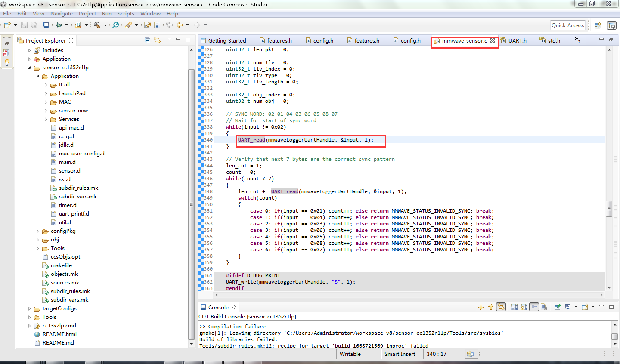Click the back navigation arrow in toolbar
This screenshot has height=364, width=620.
(180, 25)
